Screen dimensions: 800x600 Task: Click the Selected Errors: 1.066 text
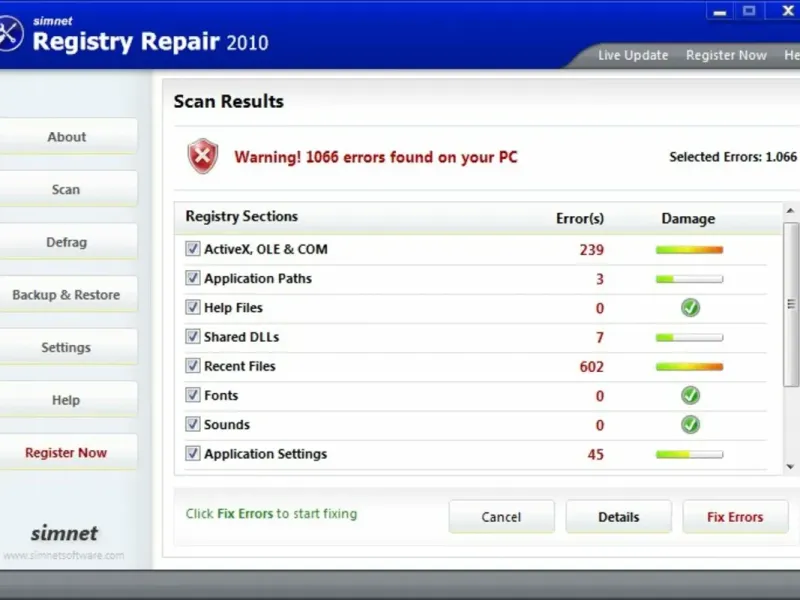click(x=733, y=157)
